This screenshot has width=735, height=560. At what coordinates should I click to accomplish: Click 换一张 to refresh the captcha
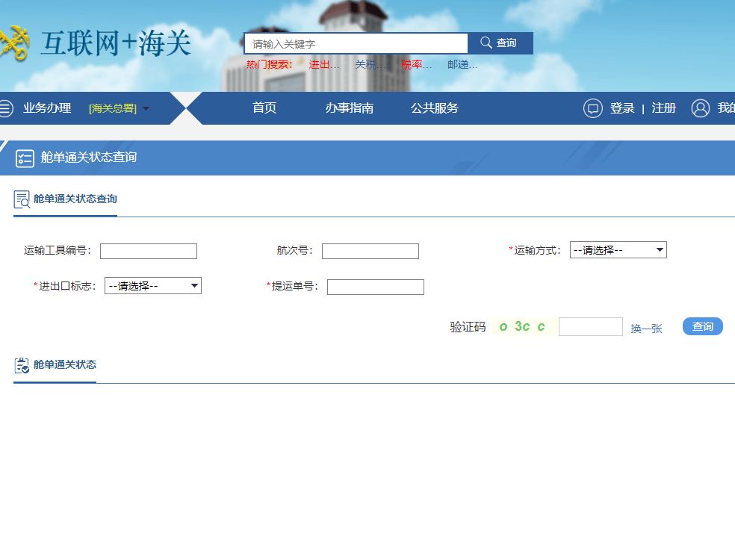tap(645, 328)
